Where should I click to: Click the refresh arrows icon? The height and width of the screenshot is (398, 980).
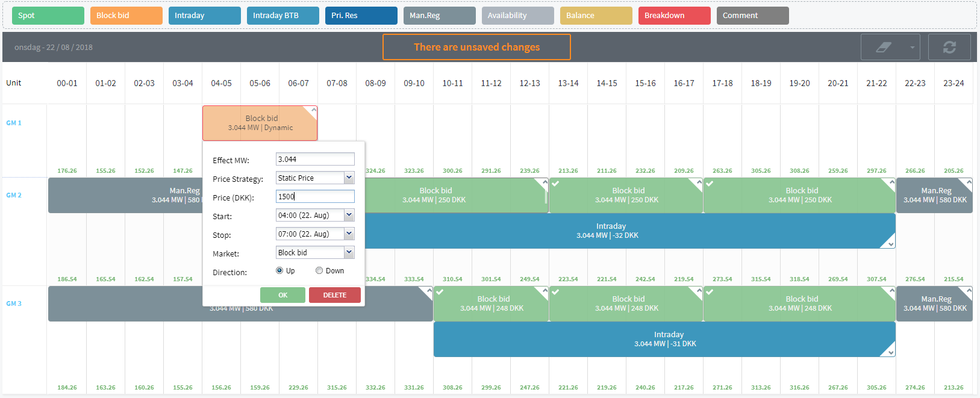coord(949,47)
